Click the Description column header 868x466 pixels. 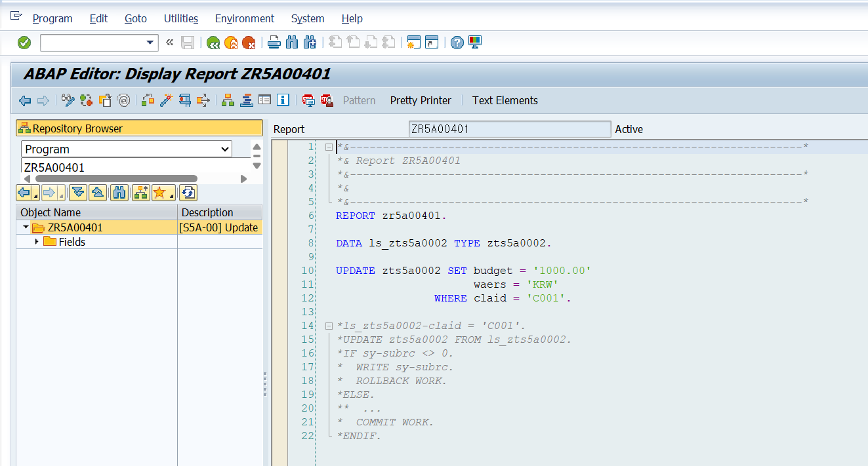pyautogui.click(x=220, y=212)
